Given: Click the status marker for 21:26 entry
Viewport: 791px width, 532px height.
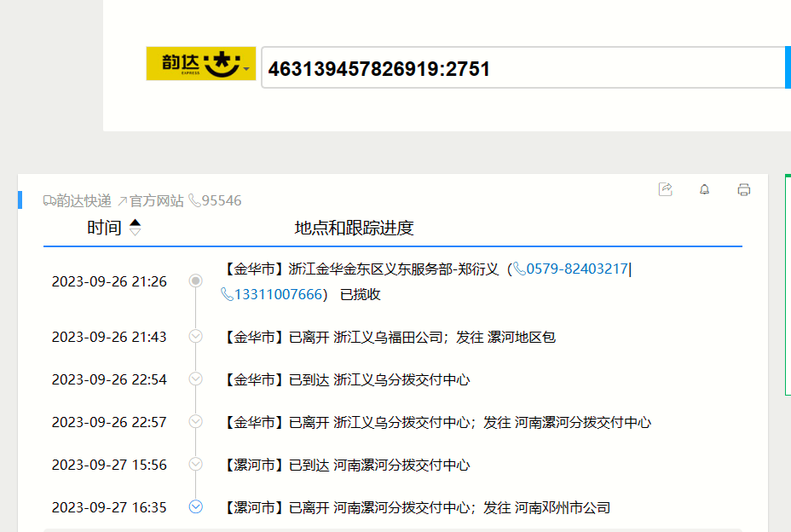Looking at the screenshot, I should (x=196, y=280).
